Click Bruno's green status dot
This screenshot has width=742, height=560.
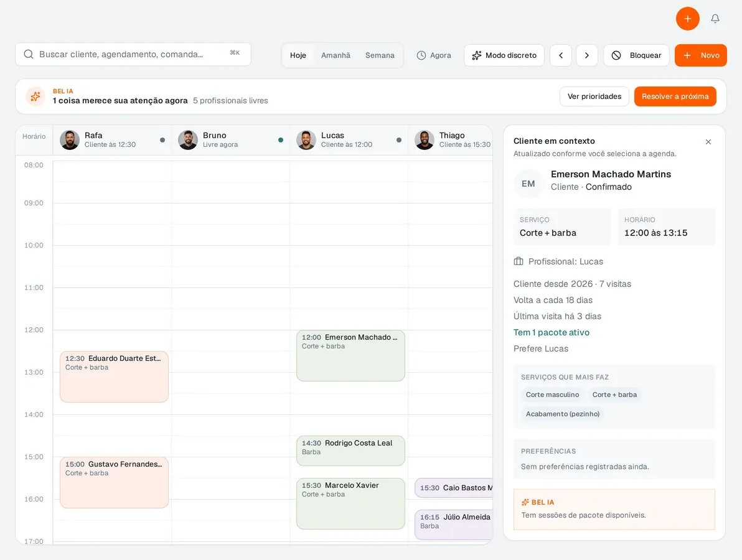click(281, 140)
